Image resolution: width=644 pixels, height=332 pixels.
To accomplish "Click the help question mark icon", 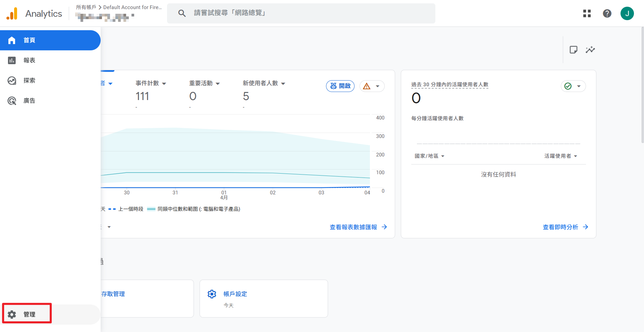I will (607, 13).
